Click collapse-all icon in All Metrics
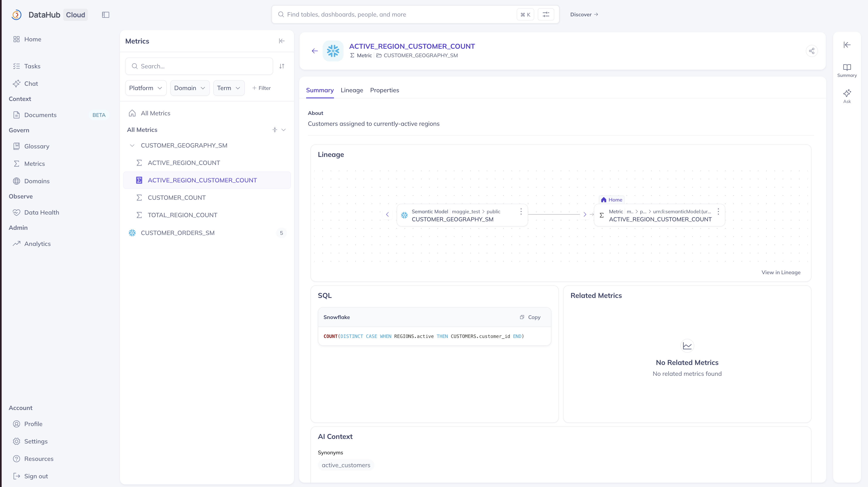 point(275,130)
